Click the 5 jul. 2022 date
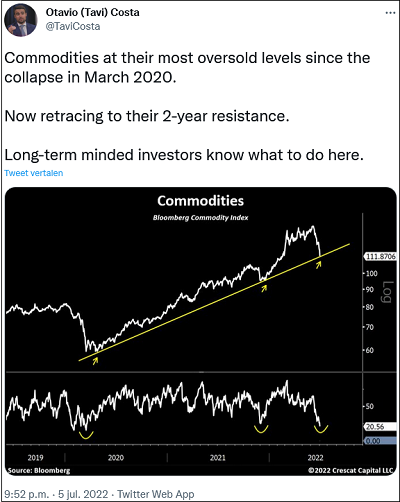This screenshot has height=502, width=400. click(83, 494)
